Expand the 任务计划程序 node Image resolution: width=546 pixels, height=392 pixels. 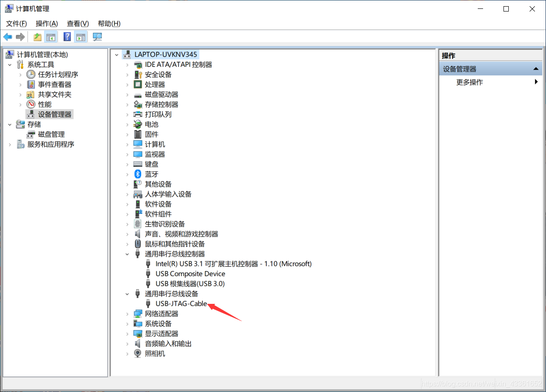20,74
